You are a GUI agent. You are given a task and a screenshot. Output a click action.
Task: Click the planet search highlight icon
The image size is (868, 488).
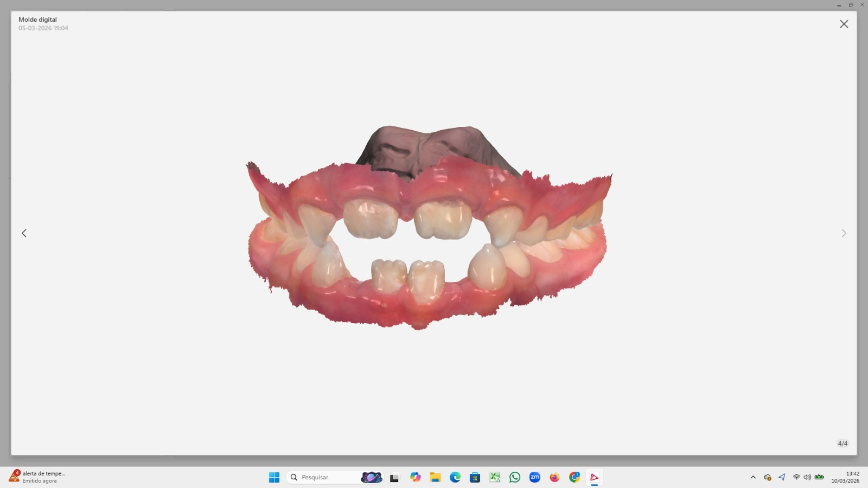point(372,477)
